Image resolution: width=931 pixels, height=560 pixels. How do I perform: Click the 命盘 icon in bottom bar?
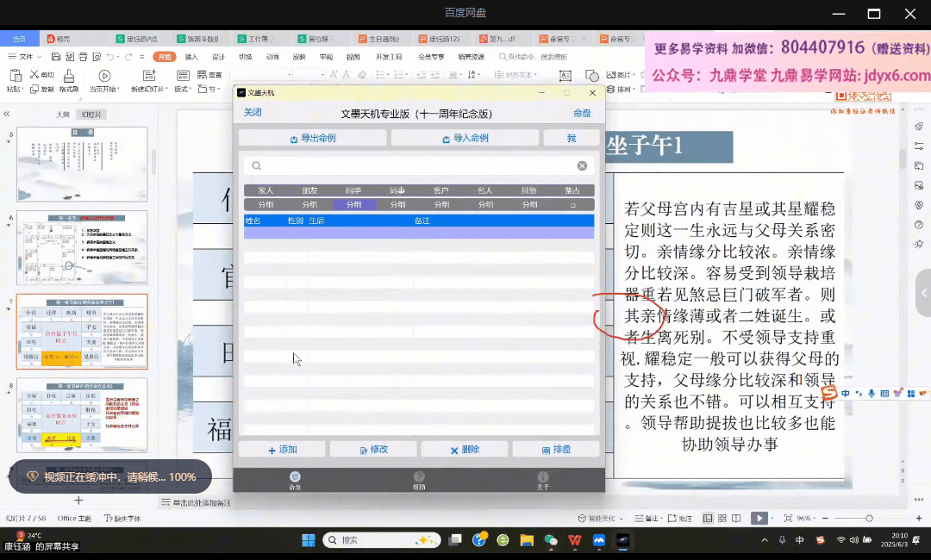click(295, 480)
